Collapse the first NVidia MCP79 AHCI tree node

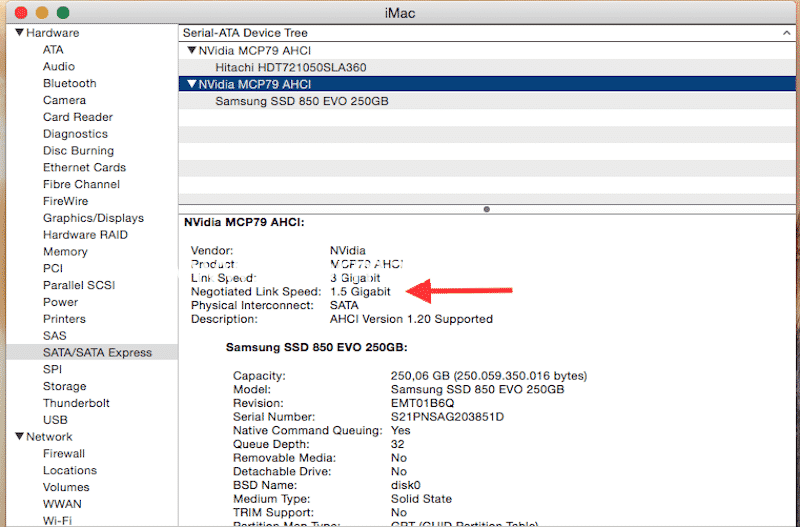click(192, 50)
